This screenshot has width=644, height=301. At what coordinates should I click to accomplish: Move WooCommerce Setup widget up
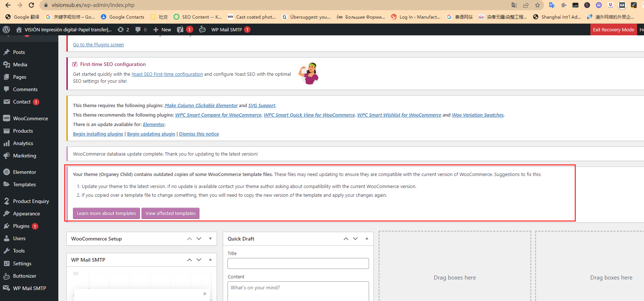189,239
